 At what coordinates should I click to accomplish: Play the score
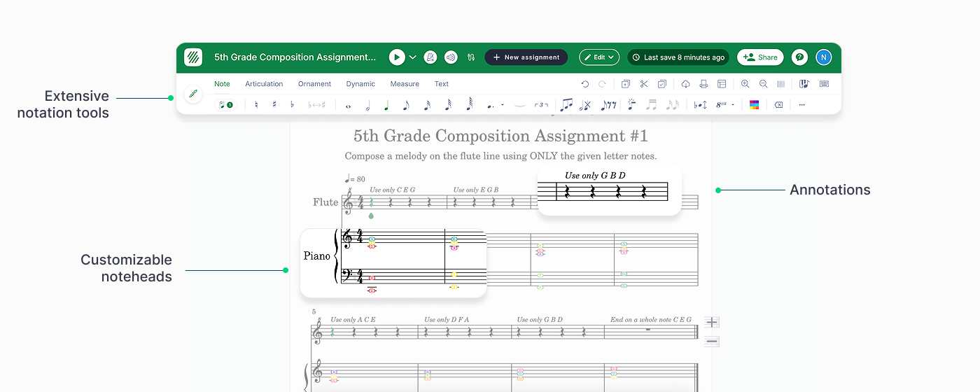[x=397, y=57]
